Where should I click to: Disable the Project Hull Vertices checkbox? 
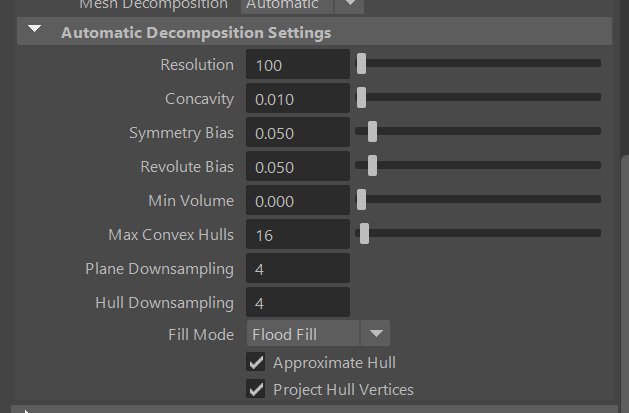256,389
